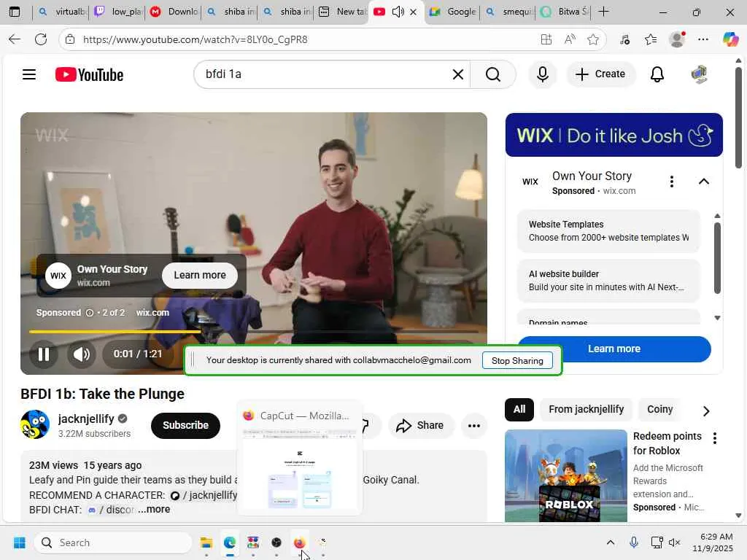Open the wix.com link in the ad overlay

152,313
